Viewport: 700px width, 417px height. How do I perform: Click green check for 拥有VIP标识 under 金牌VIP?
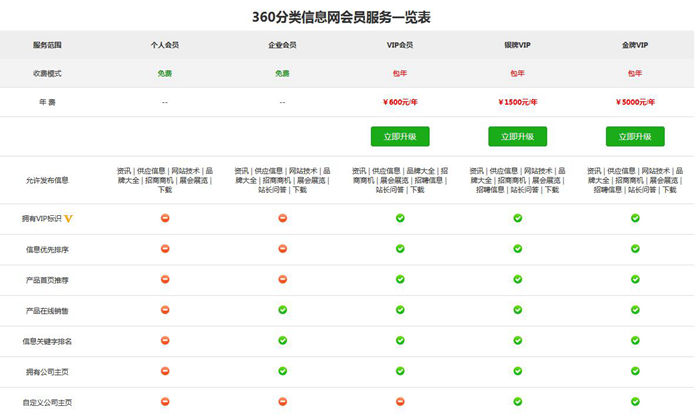(x=635, y=218)
